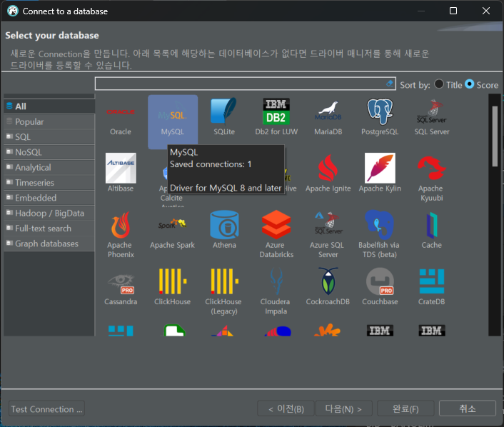The width and height of the screenshot is (504, 427).
Task: Open Hadoop / BigData category
Action: pyautogui.click(x=49, y=213)
